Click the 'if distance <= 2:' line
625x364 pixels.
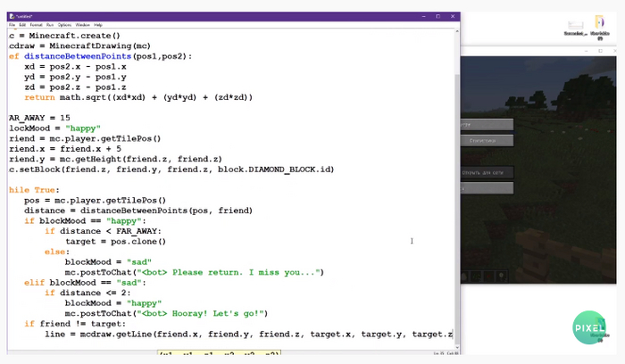pyautogui.click(x=87, y=294)
